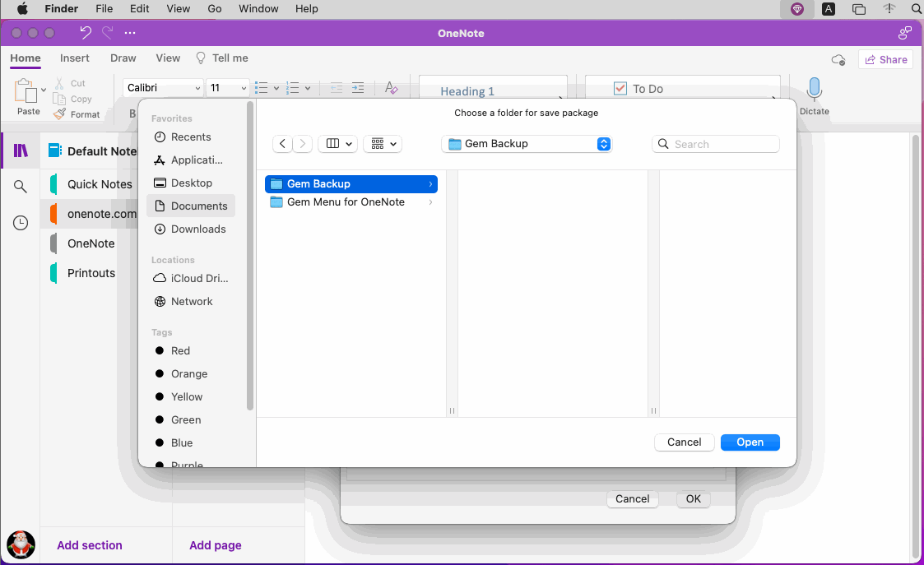
Task: Select Downloads in Favorites sidebar
Action: (x=191, y=229)
